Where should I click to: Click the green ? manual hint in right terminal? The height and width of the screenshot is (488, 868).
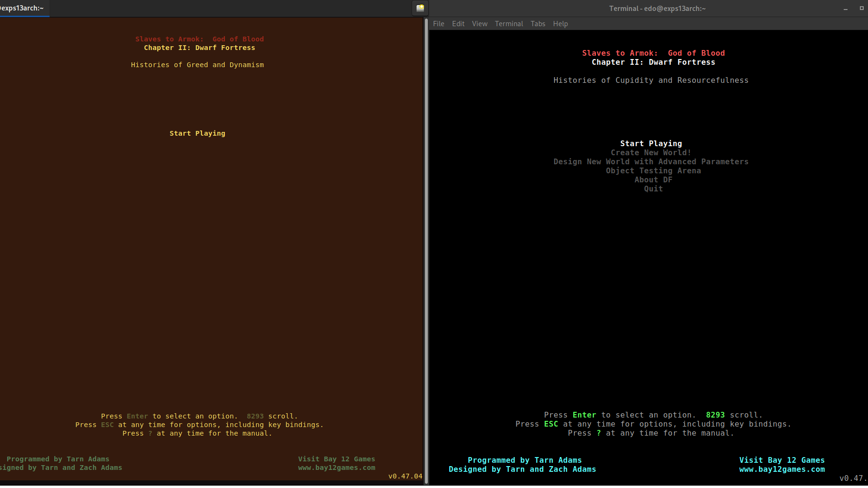point(598,433)
